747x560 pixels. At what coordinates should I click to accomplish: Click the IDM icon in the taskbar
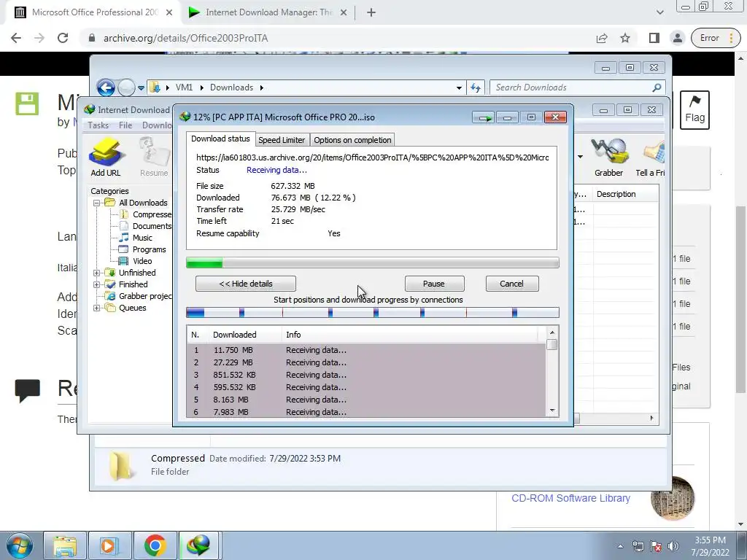199,545
